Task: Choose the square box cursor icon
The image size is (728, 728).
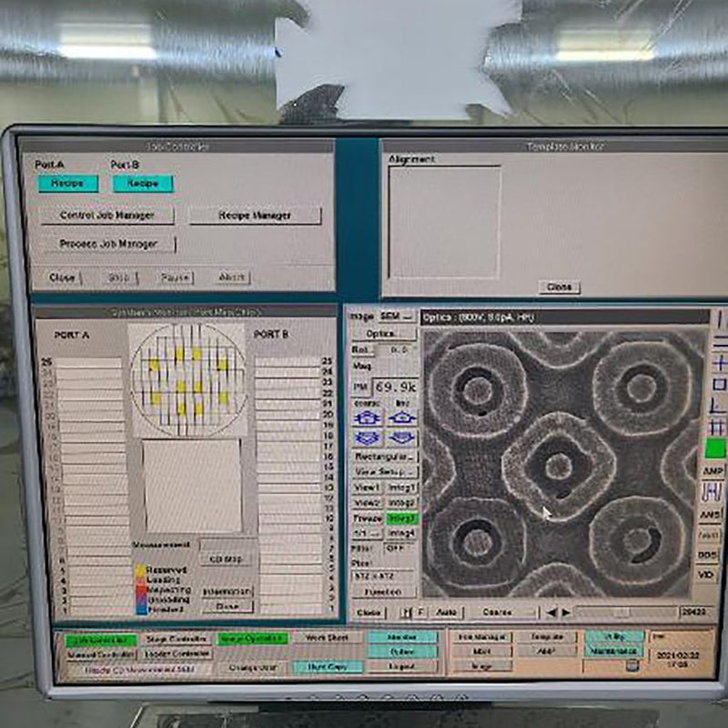Action: tap(719, 384)
